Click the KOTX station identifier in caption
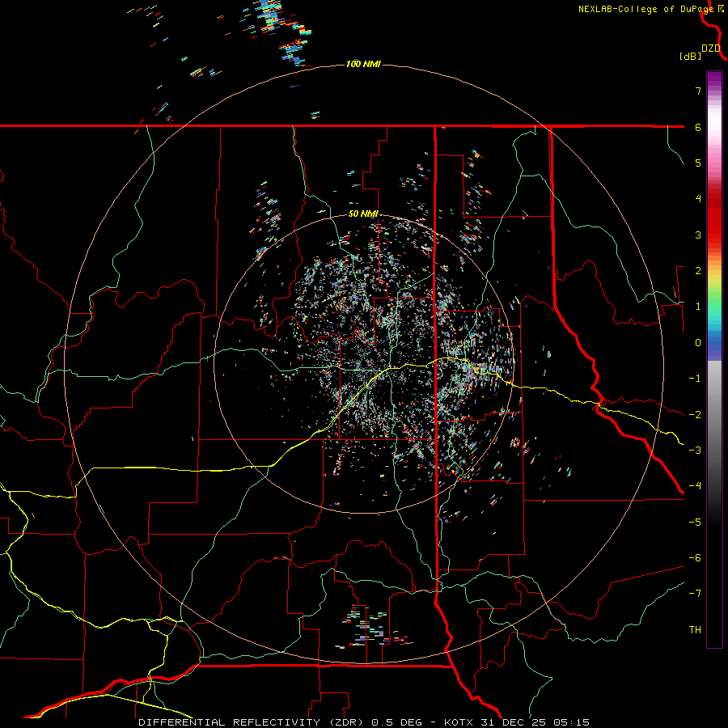The height and width of the screenshot is (728, 728). pos(459,722)
